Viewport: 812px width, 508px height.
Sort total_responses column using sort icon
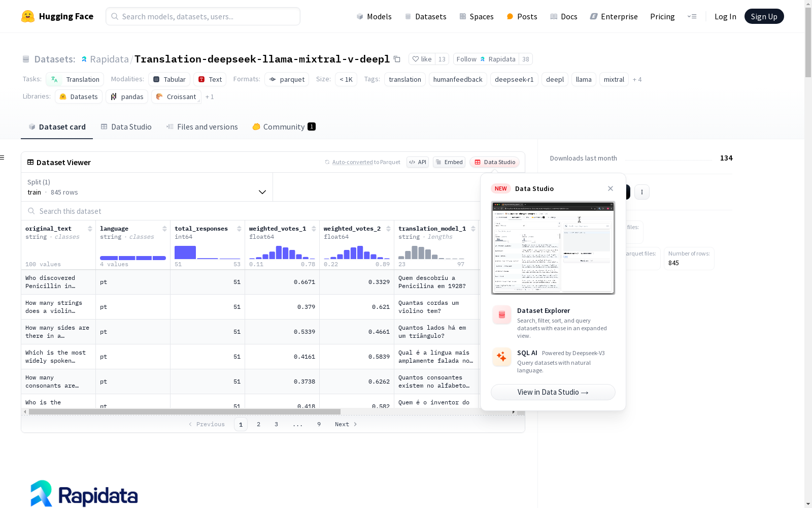coord(239,229)
